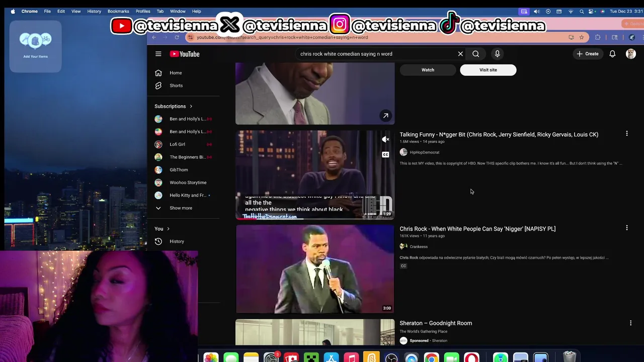644x362 pixels.
Task: Open the Apple menu
Action: tap(13, 11)
